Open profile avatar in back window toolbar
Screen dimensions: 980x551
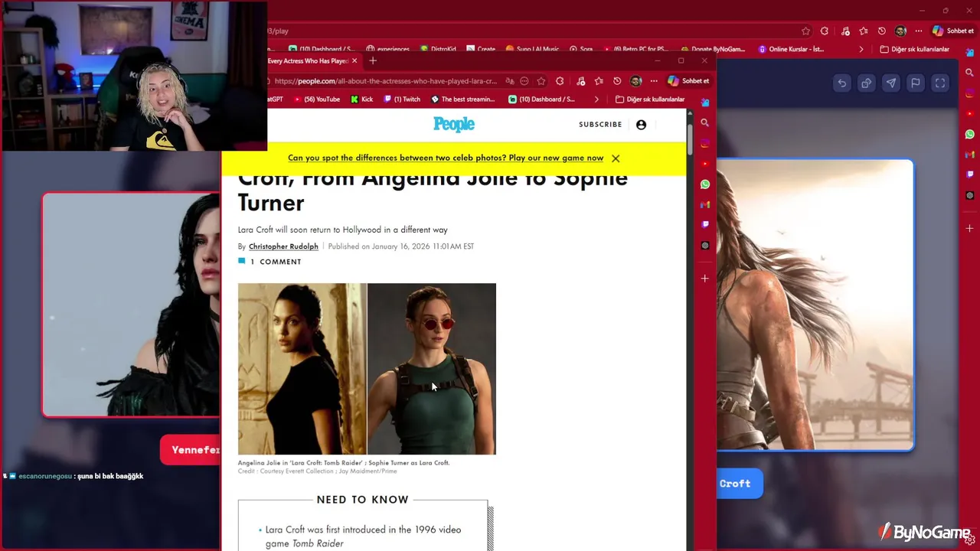tap(900, 31)
